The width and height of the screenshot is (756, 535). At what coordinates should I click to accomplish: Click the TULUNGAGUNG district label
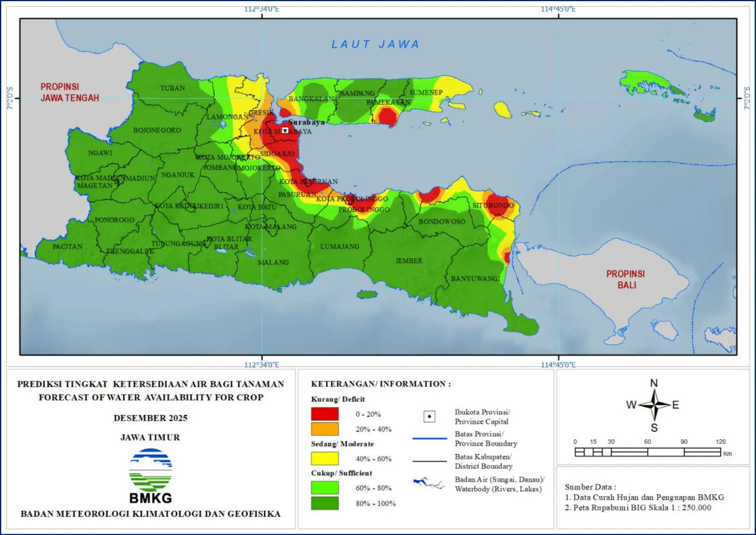[x=178, y=243]
